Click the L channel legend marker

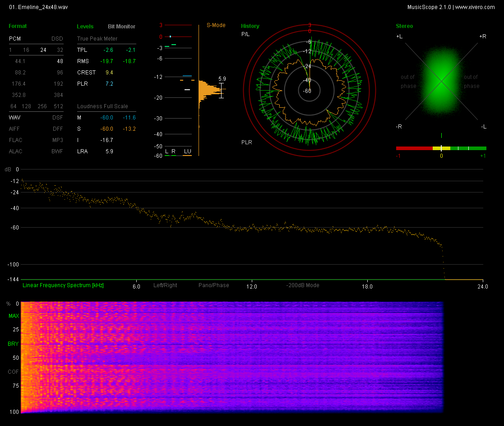click(x=166, y=151)
